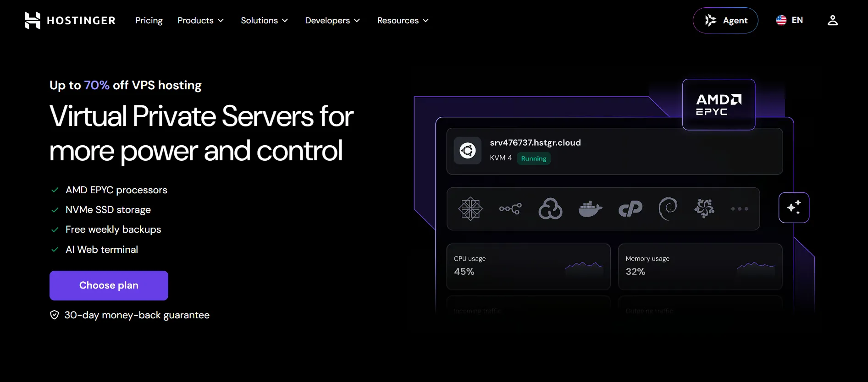Screen dimensions: 868x382
Task: Select the n8n workflow nodes icon
Action: coord(510,209)
